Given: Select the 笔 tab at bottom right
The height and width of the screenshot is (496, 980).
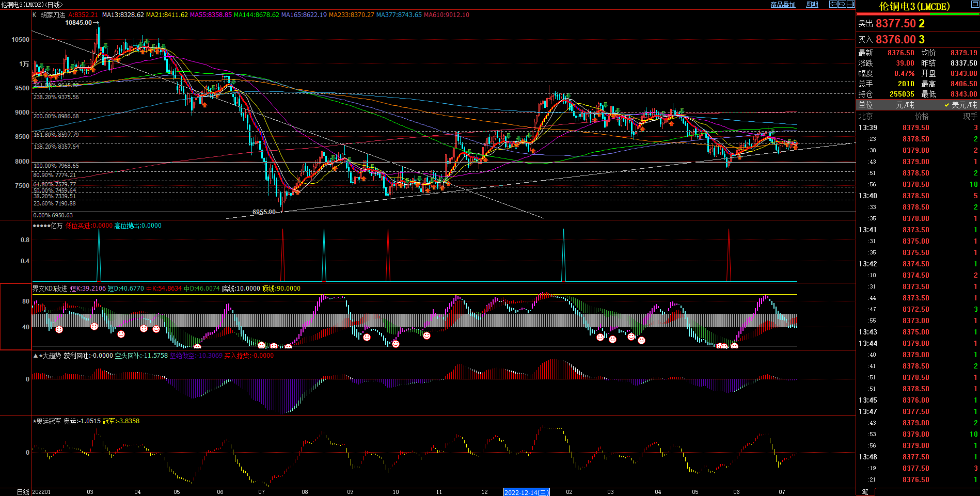Looking at the screenshot, I should (x=865, y=492).
